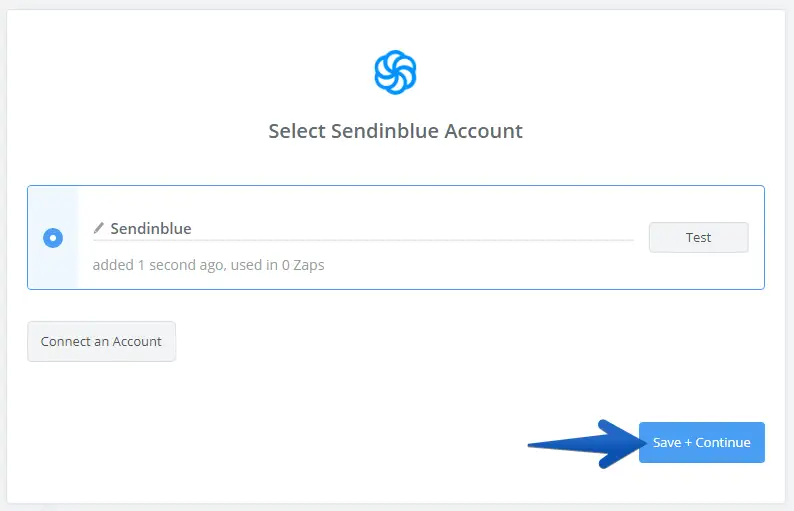Click the Connect an Account button
This screenshot has width=794, height=511.
click(x=101, y=341)
